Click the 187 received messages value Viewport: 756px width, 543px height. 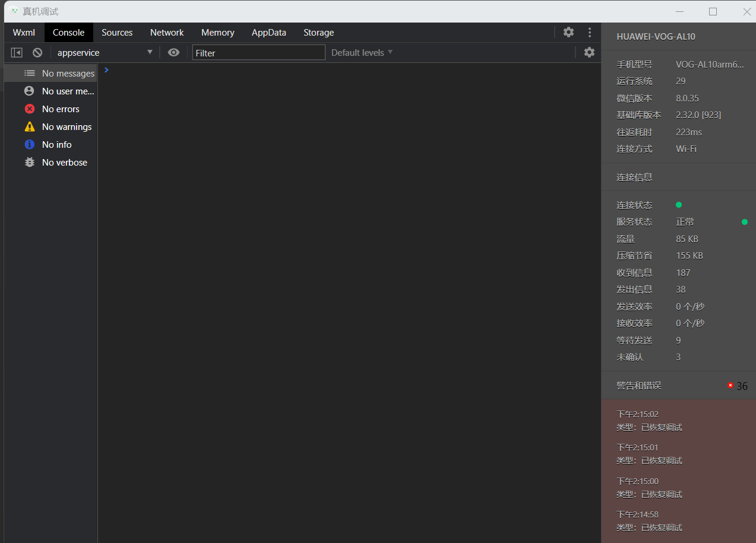pos(683,273)
